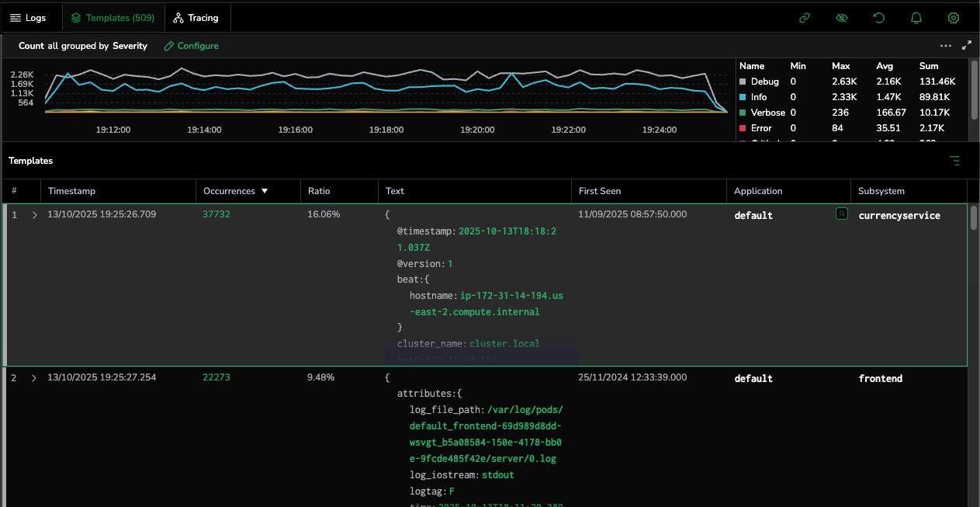Expand template row 2 with the chevron

click(34, 378)
